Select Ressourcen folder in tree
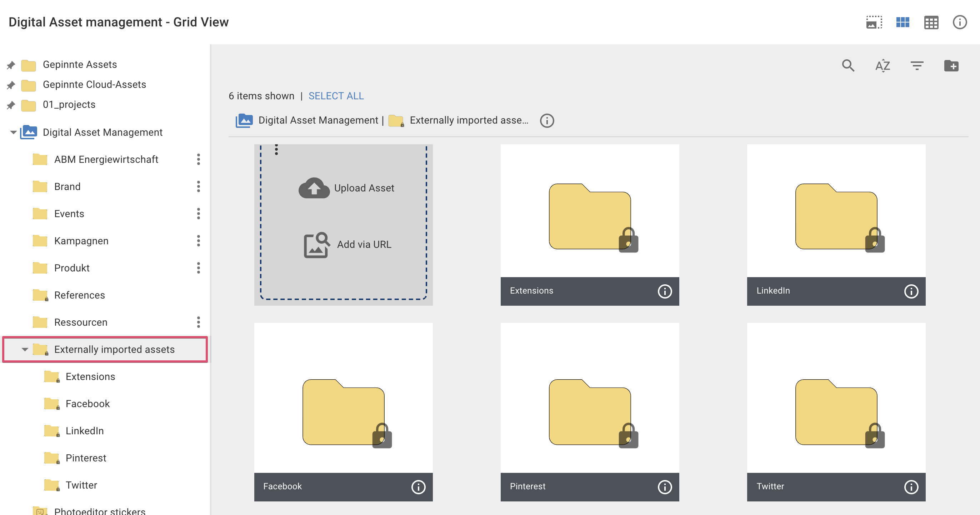 click(81, 322)
